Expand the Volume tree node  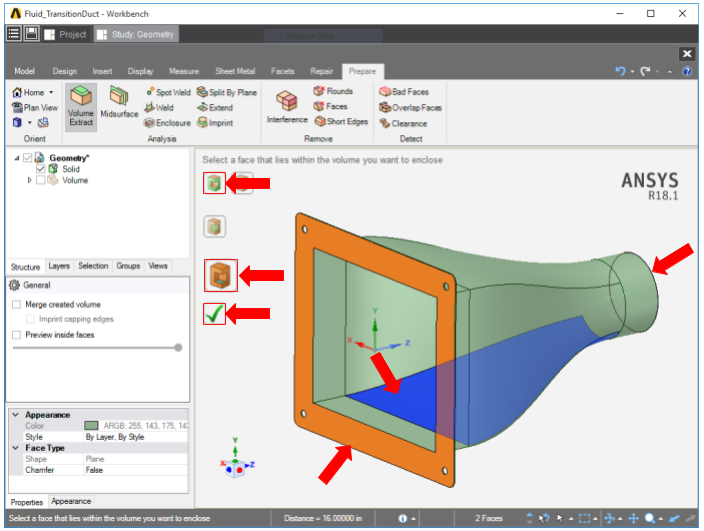(x=30, y=180)
